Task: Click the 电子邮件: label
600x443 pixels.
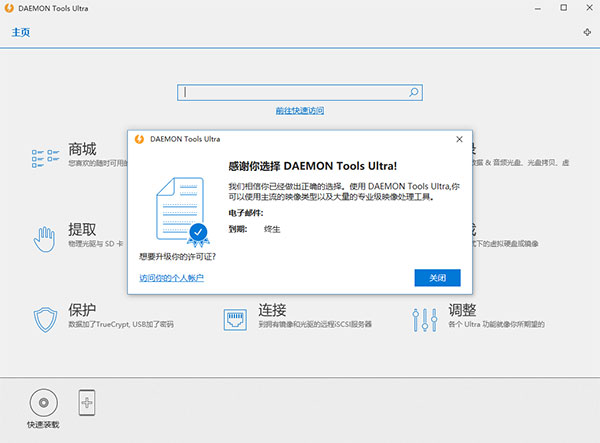Action: pyautogui.click(x=246, y=213)
